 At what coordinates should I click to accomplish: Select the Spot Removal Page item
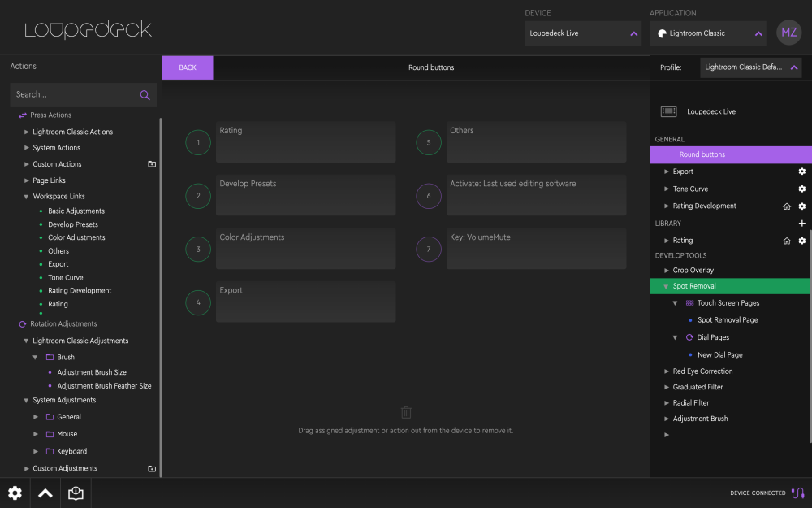tap(727, 319)
